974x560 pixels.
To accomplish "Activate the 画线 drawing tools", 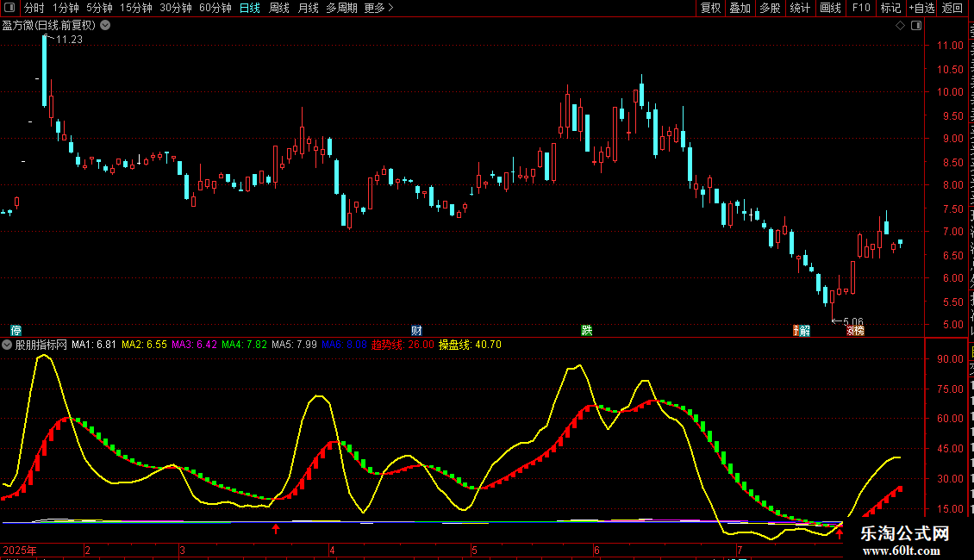I will point(831,8).
